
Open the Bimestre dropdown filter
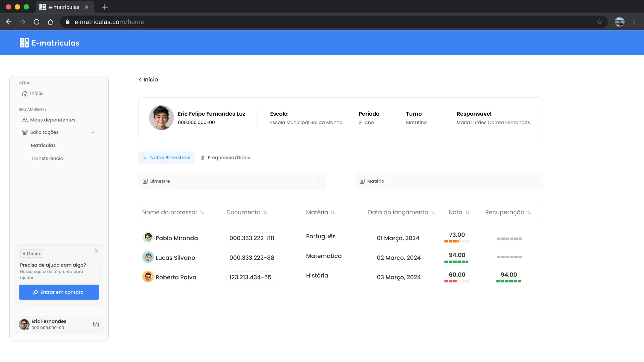232,181
